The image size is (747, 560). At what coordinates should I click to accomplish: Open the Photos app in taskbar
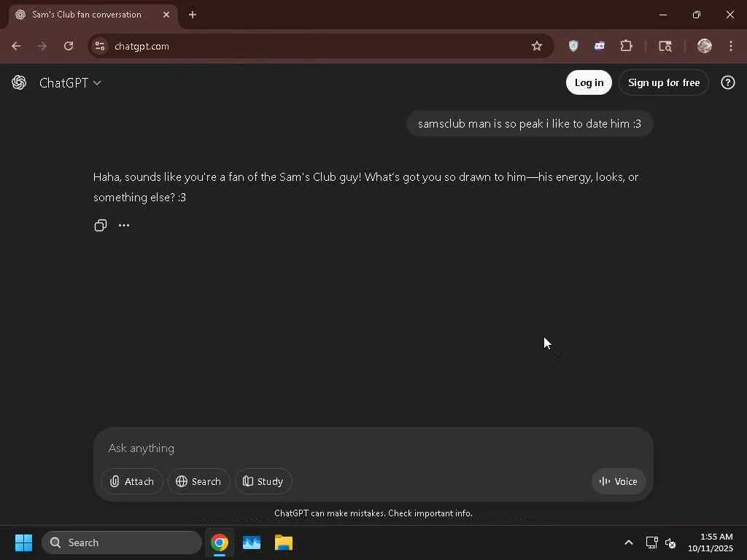(252, 542)
